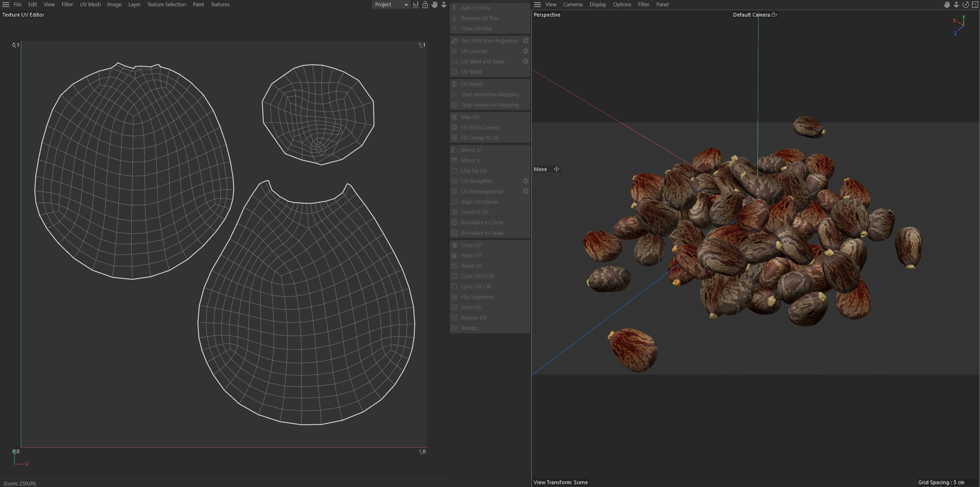Click the Fit UV to Canvas command
This screenshot has height=487, width=980.
(480, 128)
